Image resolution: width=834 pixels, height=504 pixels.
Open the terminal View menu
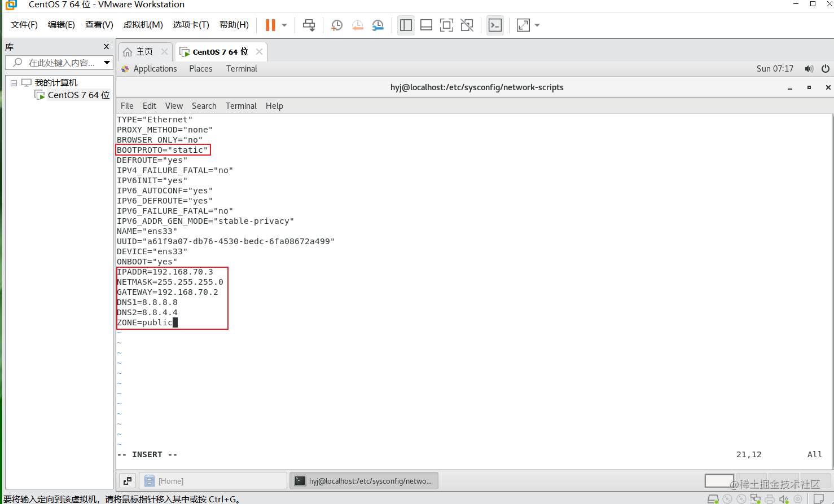[x=174, y=106]
